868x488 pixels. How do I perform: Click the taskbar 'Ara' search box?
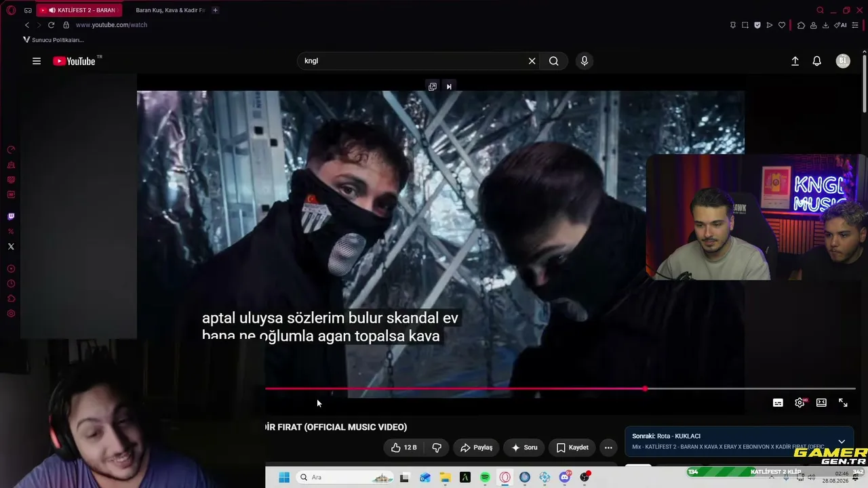point(343,477)
